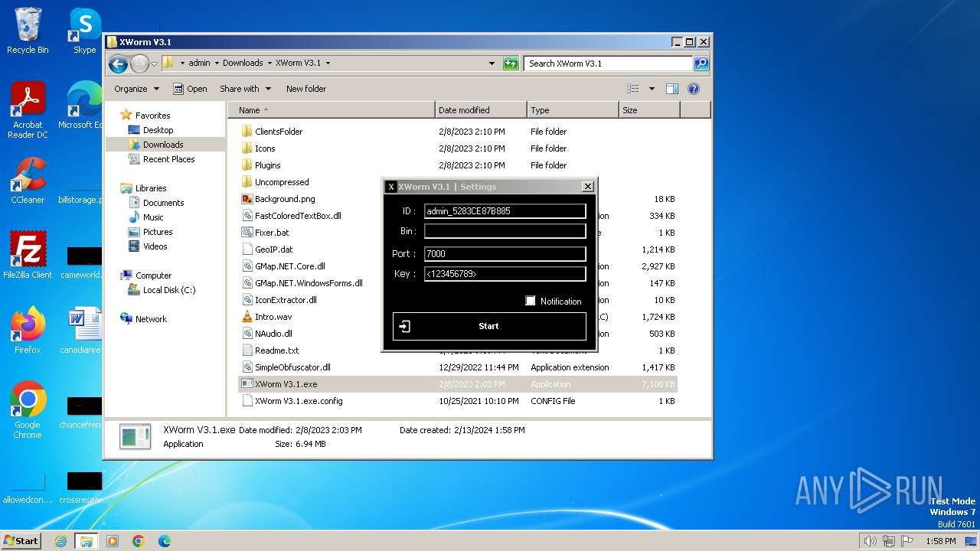Viewport: 980px width, 551px height.
Task: Open the Documents library
Action: tap(163, 203)
